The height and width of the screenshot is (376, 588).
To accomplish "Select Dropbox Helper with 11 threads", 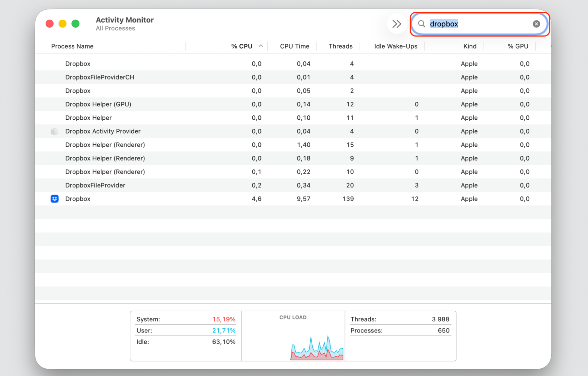I will click(x=293, y=118).
